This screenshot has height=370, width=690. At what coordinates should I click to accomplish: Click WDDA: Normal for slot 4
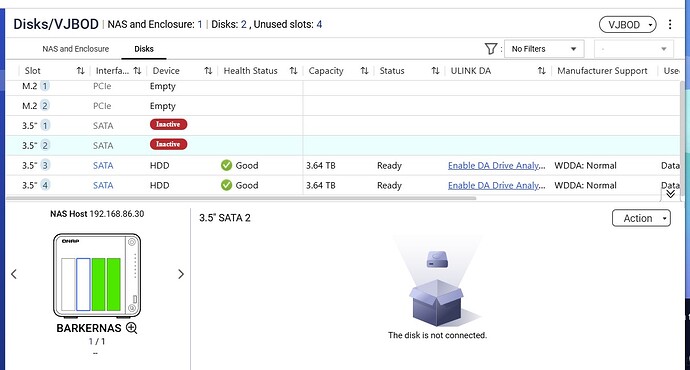click(x=585, y=185)
